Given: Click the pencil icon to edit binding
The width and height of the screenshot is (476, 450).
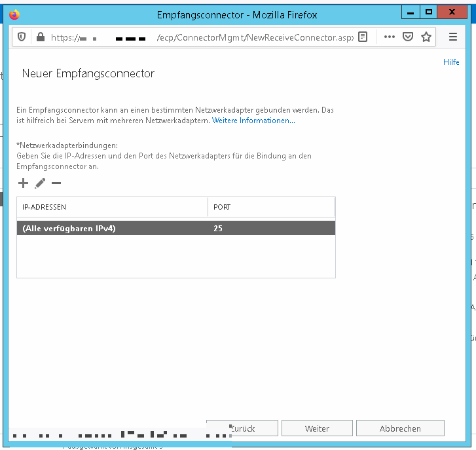Looking at the screenshot, I should tap(40, 183).
